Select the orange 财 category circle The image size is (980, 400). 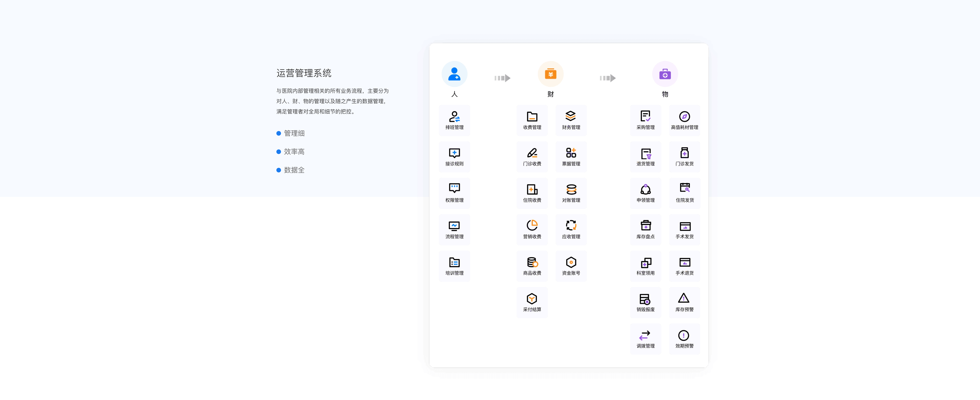[550, 74]
